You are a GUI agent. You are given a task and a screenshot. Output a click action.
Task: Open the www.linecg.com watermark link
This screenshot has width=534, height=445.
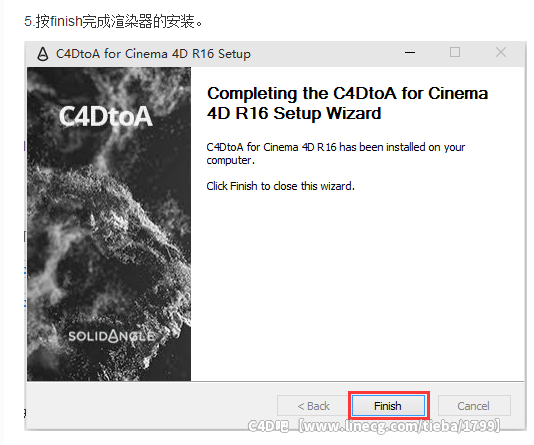(399, 426)
